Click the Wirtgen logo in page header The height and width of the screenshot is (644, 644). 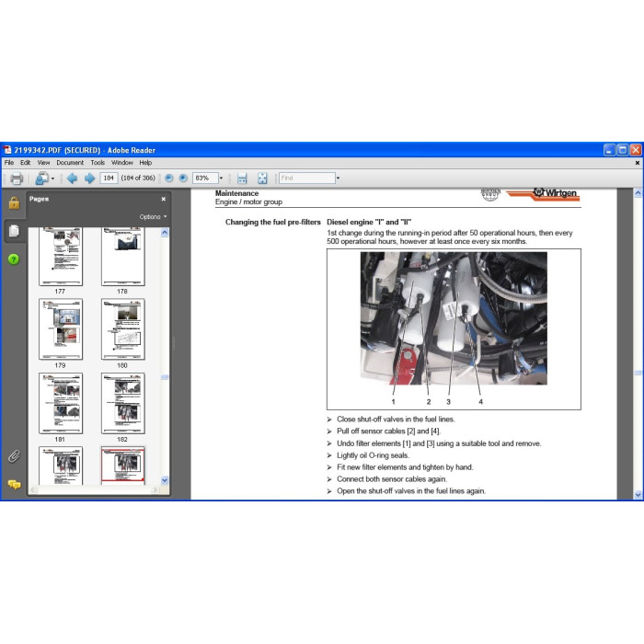point(544,194)
